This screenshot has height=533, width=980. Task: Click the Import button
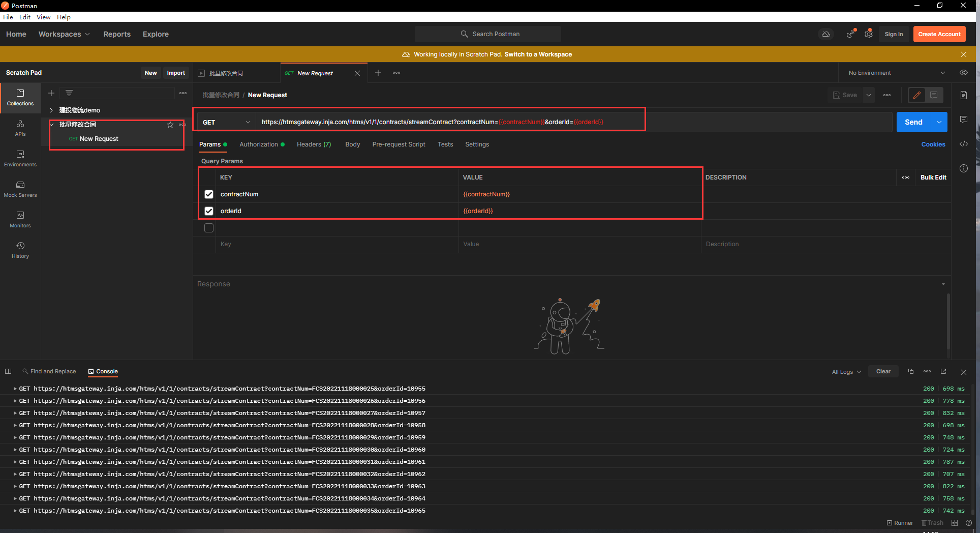(x=176, y=73)
